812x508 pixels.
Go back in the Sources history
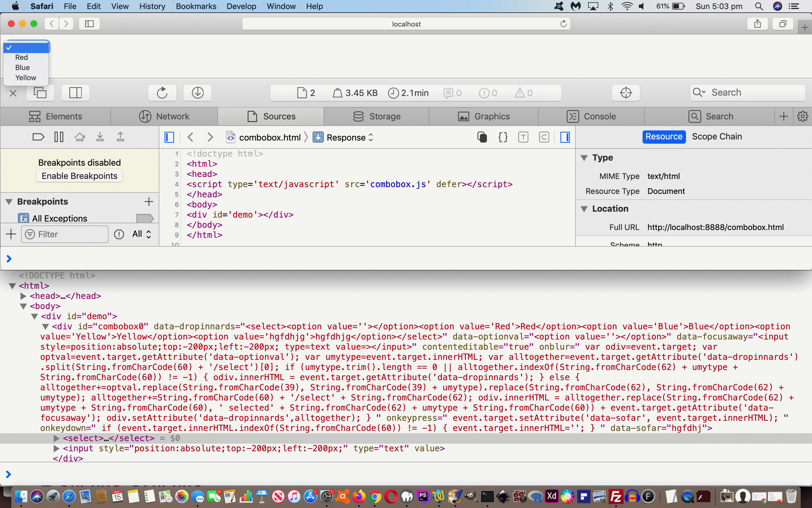(x=190, y=137)
